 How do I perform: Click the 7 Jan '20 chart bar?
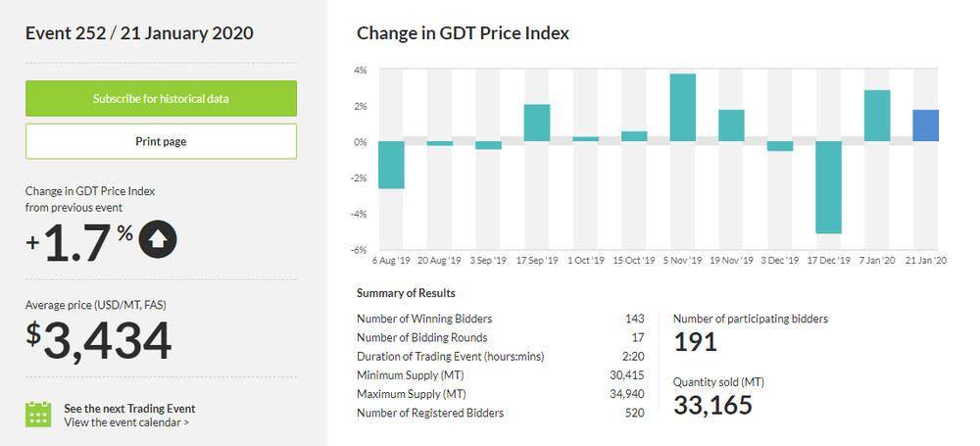pyautogui.click(x=877, y=116)
